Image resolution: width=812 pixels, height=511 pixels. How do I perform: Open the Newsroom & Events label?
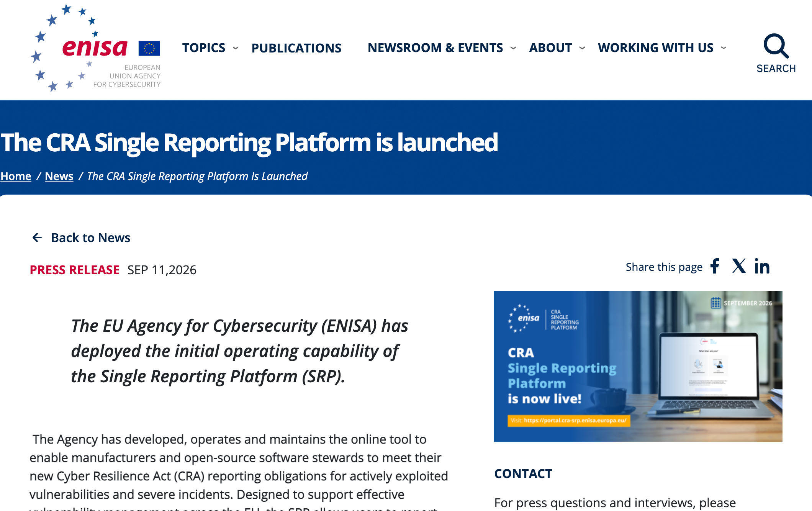point(435,48)
